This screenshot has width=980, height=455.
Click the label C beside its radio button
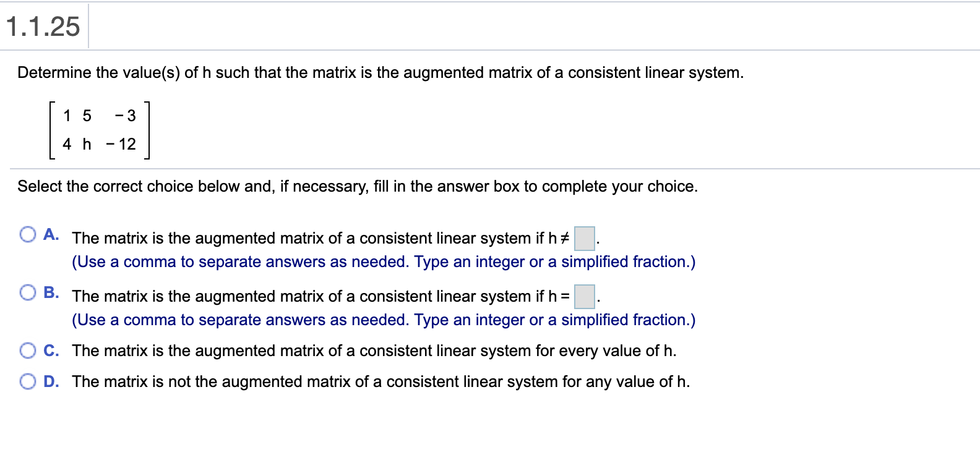(x=51, y=351)
